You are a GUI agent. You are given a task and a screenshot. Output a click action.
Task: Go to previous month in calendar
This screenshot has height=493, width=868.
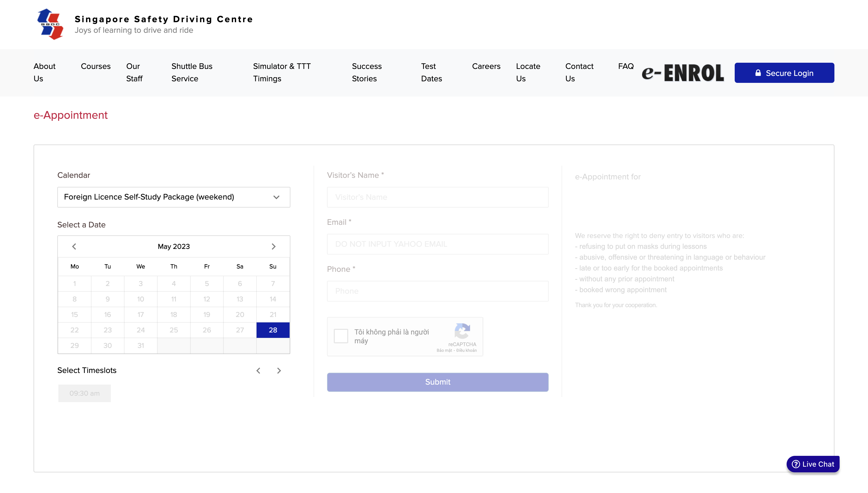click(74, 246)
